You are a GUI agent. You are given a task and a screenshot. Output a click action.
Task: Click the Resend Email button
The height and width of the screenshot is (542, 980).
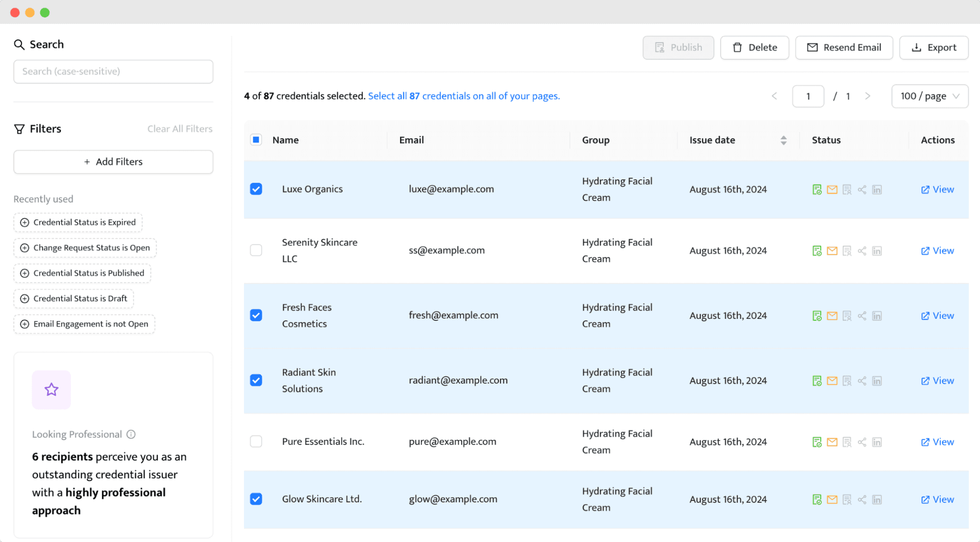844,47
